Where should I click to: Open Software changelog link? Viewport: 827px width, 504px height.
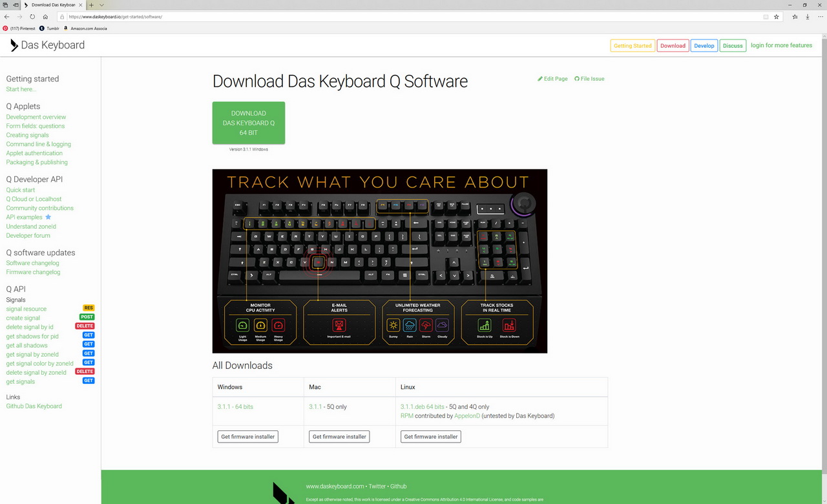(33, 263)
